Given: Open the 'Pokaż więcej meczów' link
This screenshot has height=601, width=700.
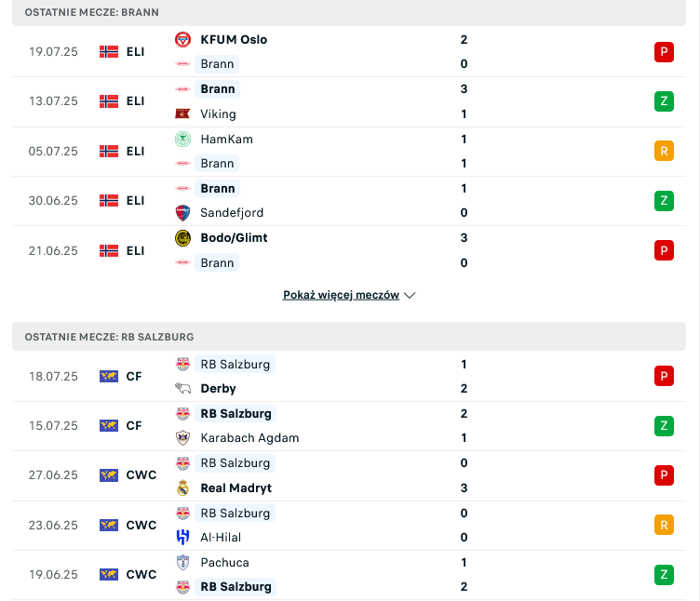Looking at the screenshot, I should click(341, 295).
